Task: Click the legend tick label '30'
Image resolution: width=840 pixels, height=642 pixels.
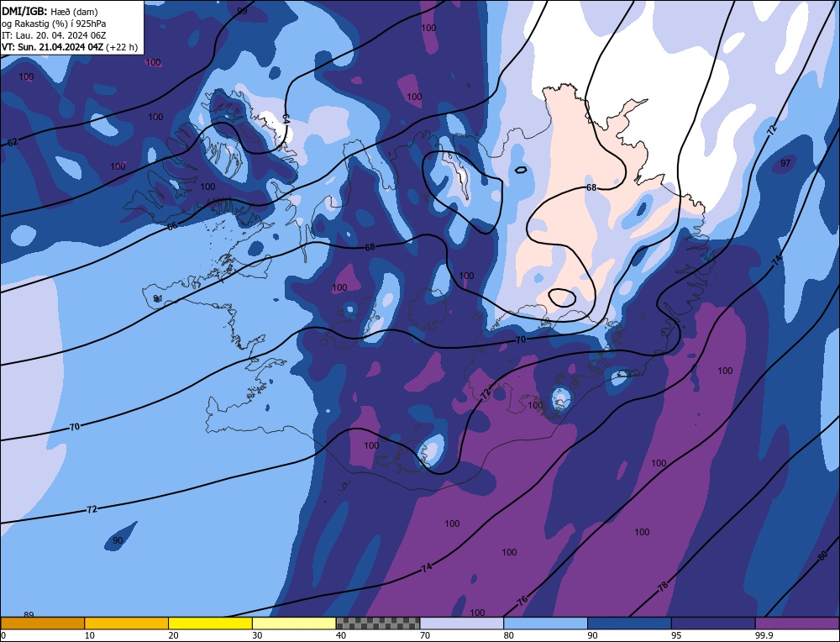Action: pyautogui.click(x=257, y=635)
